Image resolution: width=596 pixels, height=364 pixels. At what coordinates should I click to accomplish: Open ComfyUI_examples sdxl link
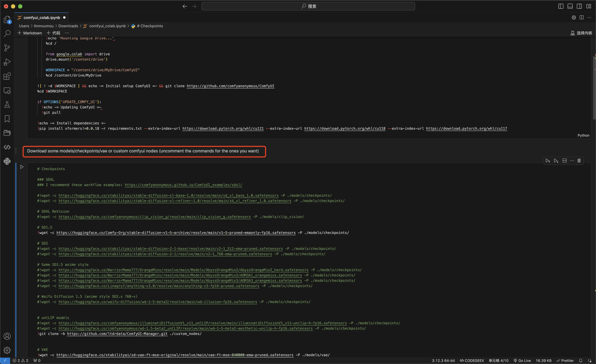click(183, 185)
